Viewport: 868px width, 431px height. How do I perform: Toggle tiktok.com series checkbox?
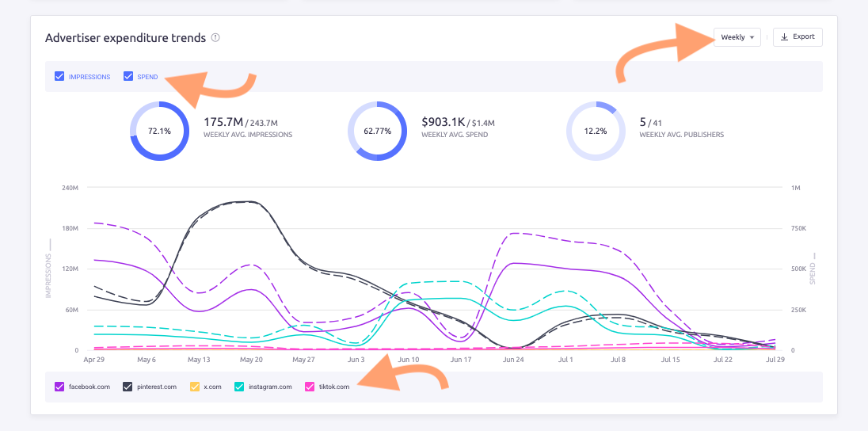point(310,387)
